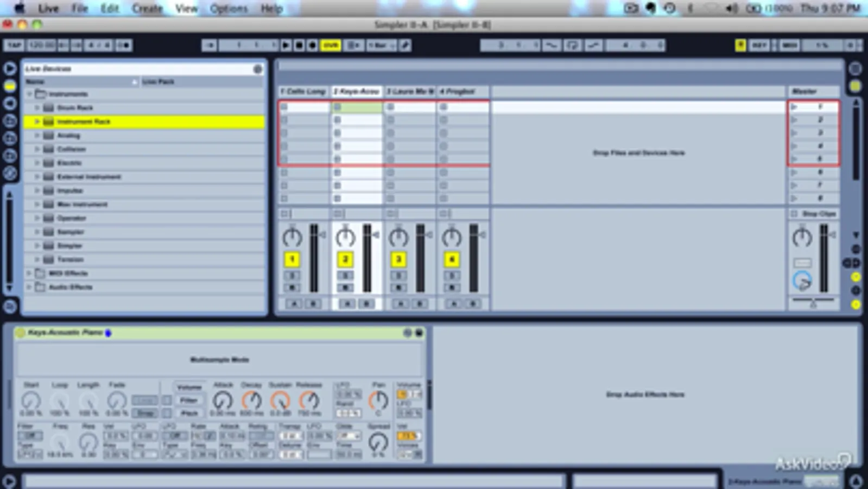Expand the Instrument Rack entry
The image size is (868, 489).
pos(37,122)
